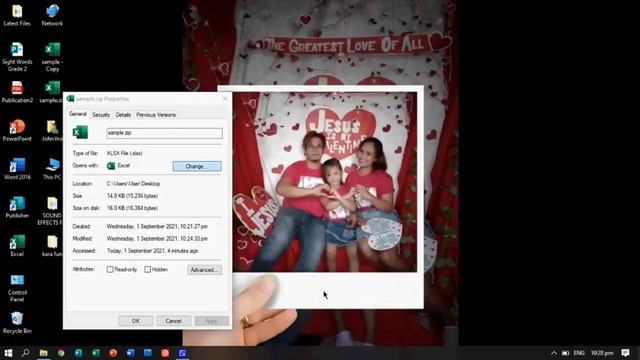Viewport: 640px width, 360px height.
Task: Select the Word 2016 desktop shortcut
Action: tap(17, 169)
